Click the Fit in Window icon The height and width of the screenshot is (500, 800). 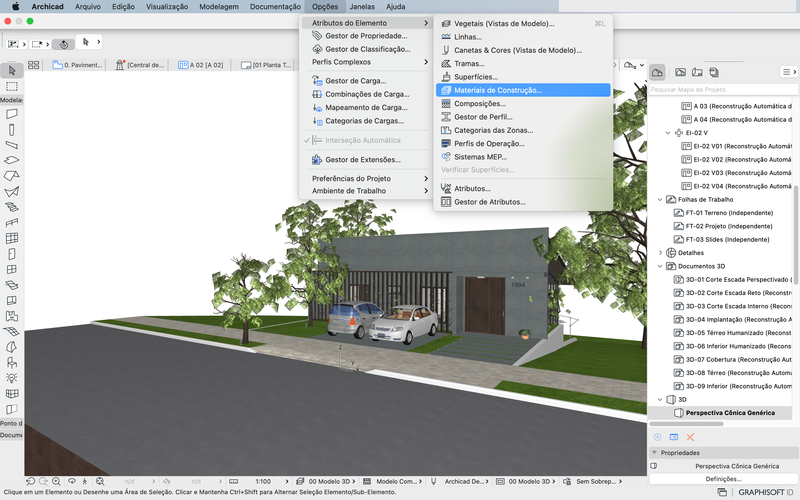100,481
